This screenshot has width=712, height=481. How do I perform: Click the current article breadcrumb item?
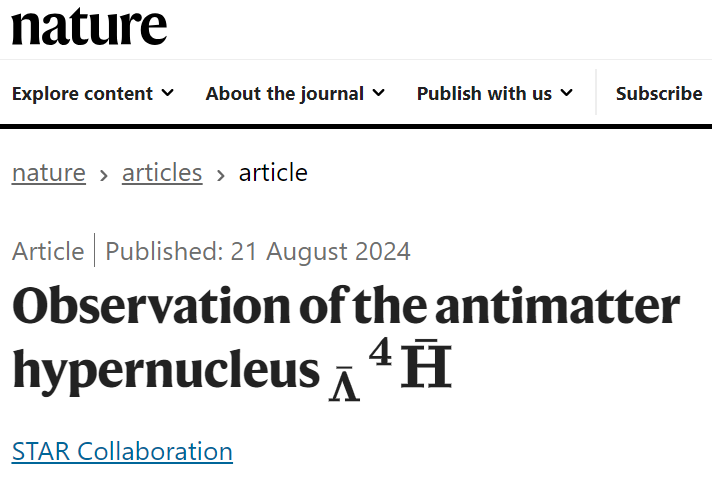[273, 173]
